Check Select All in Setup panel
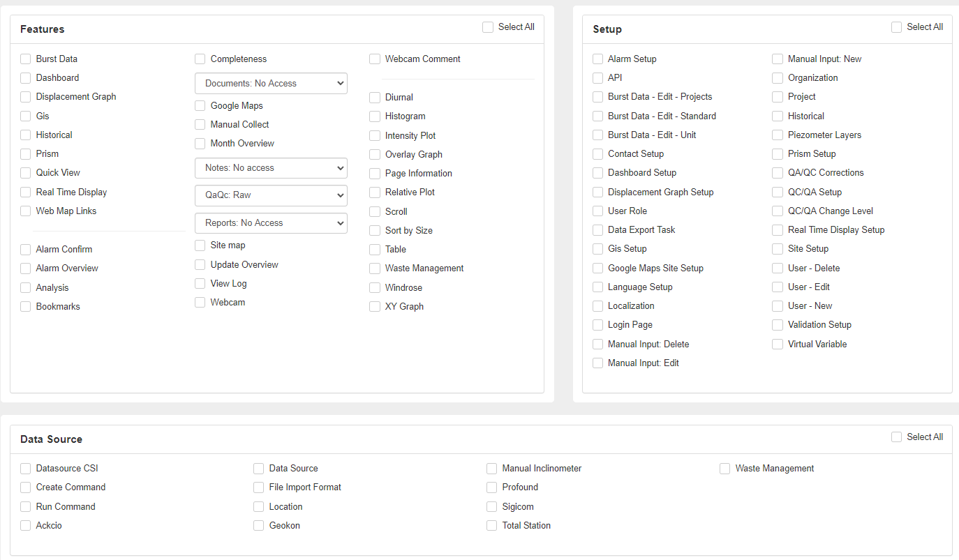The image size is (959, 560). click(897, 27)
